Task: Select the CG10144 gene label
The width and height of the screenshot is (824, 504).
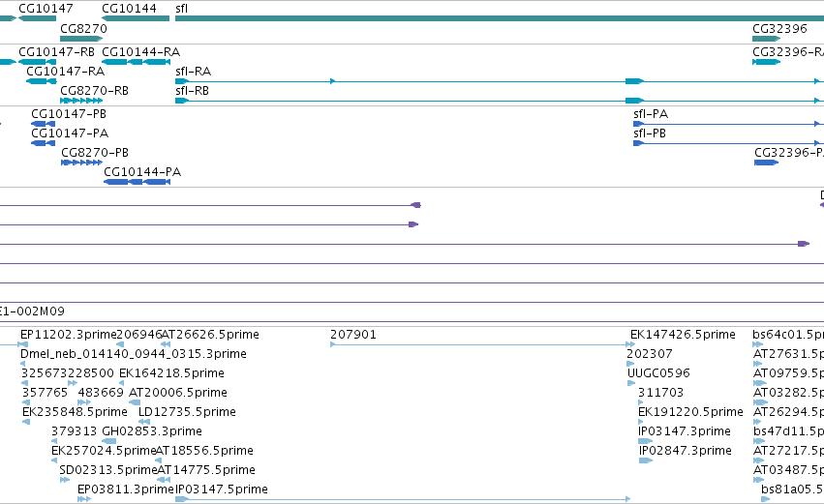Action: click(x=129, y=9)
